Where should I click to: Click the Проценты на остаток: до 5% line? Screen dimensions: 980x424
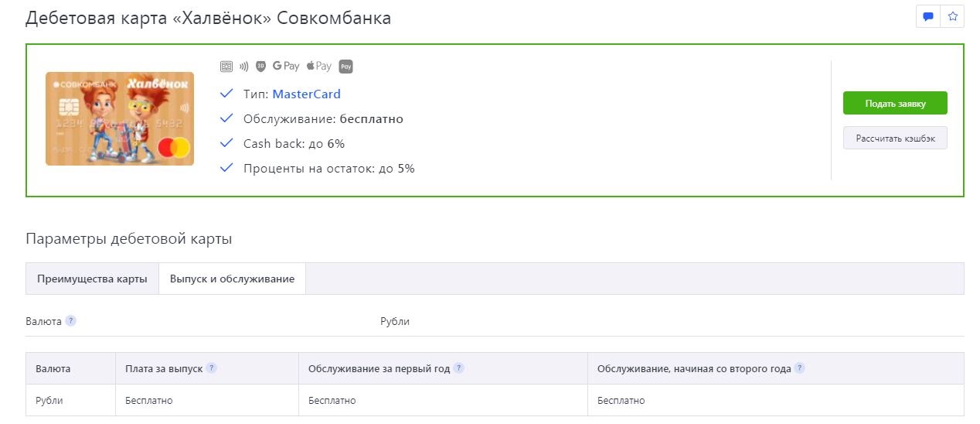point(328,169)
